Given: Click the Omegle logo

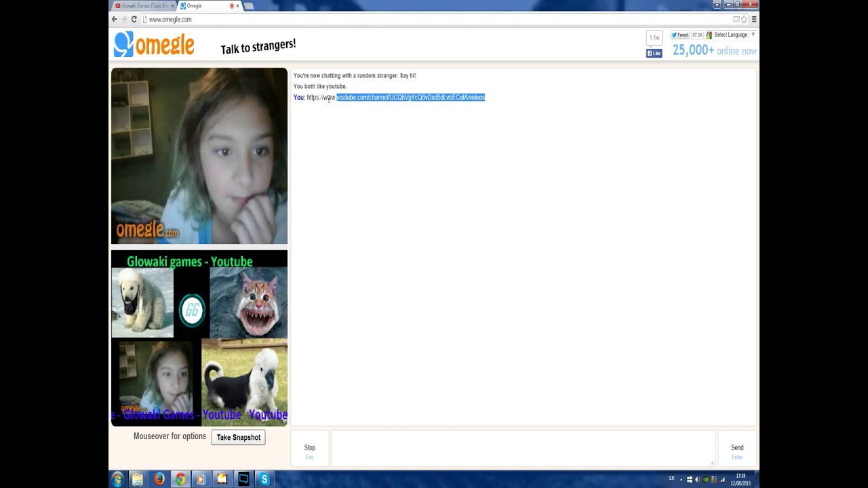Looking at the screenshot, I should (x=154, y=44).
